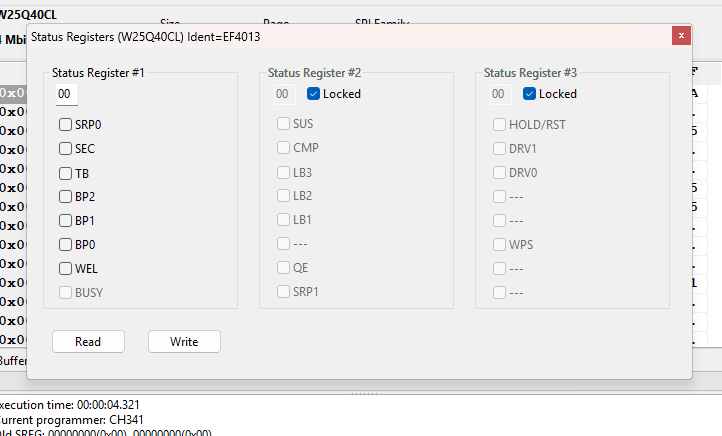The height and width of the screenshot is (436, 722).
Task: Click the QE checkbox
Action: (283, 267)
